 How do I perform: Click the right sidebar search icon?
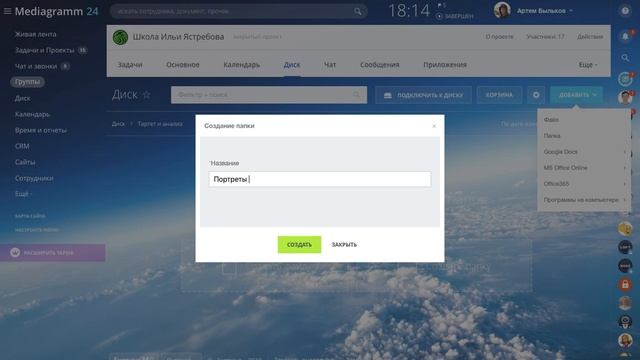pyautogui.click(x=625, y=58)
